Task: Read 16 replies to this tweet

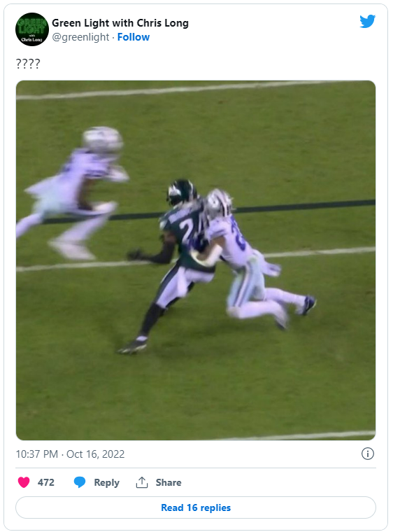Action: [x=196, y=507]
